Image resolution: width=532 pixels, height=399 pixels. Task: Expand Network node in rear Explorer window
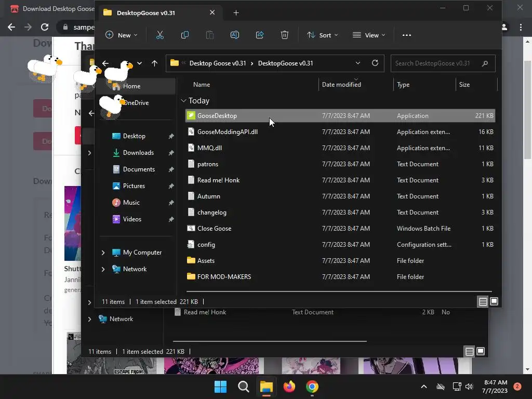coord(89,319)
